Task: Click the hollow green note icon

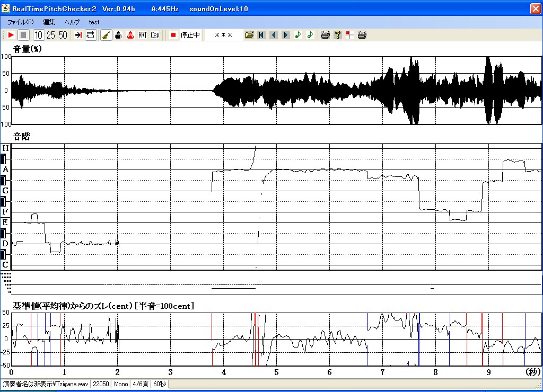Action: [310, 35]
